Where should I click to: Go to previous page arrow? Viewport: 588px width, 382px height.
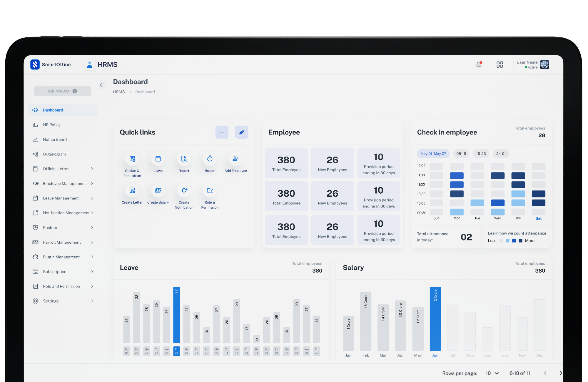click(x=545, y=373)
